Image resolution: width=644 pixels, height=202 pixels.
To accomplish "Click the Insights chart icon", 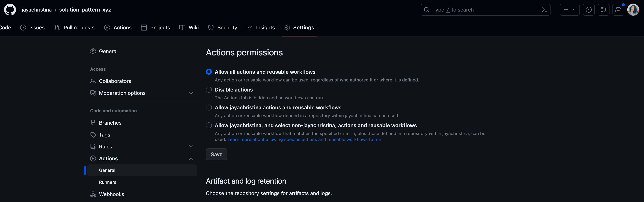I will pos(249,27).
